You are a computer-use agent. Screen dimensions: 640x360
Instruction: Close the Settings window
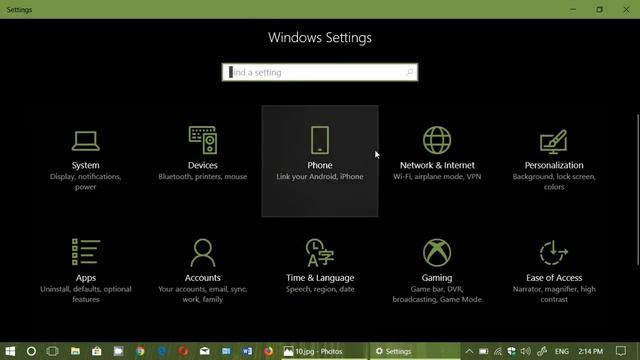tap(626, 9)
